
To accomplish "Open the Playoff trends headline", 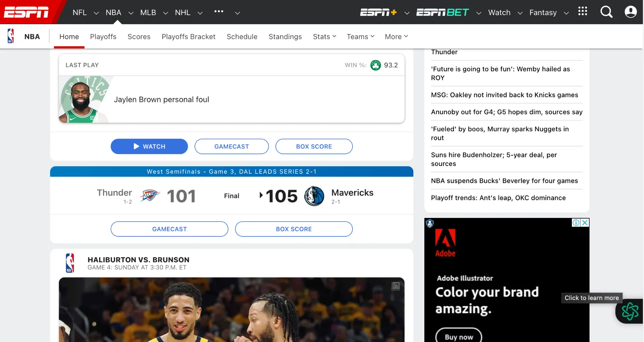I will coord(498,198).
